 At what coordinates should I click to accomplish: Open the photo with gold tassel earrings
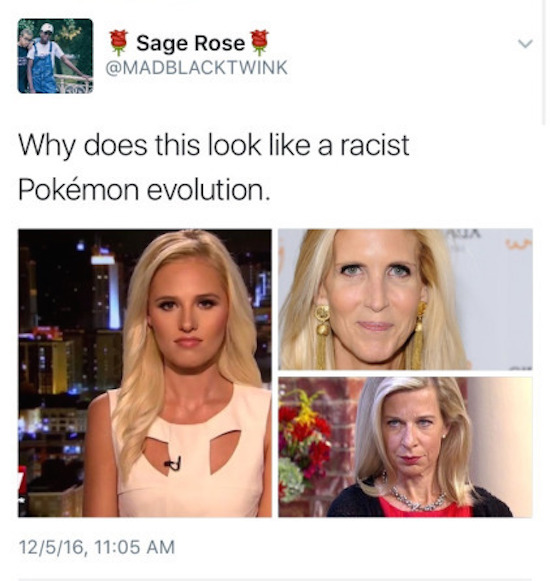click(405, 299)
